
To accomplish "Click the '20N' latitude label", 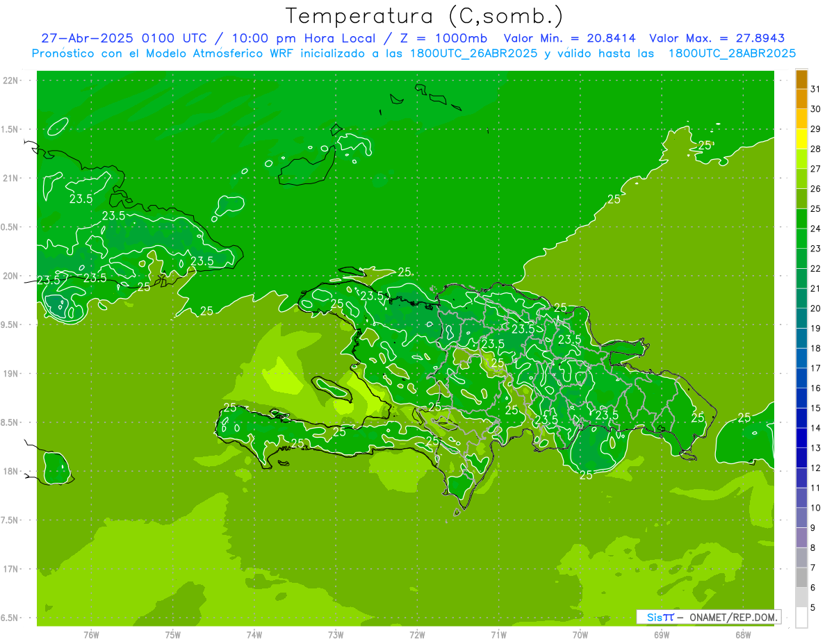I will point(11,276).
